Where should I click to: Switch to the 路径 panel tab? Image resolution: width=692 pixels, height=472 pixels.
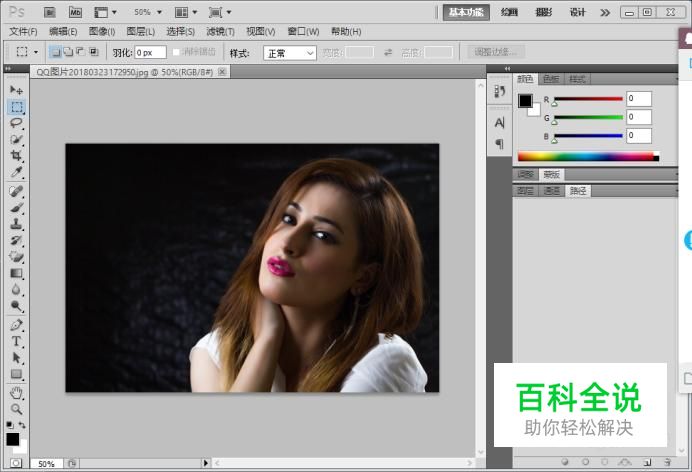(578, 191)
